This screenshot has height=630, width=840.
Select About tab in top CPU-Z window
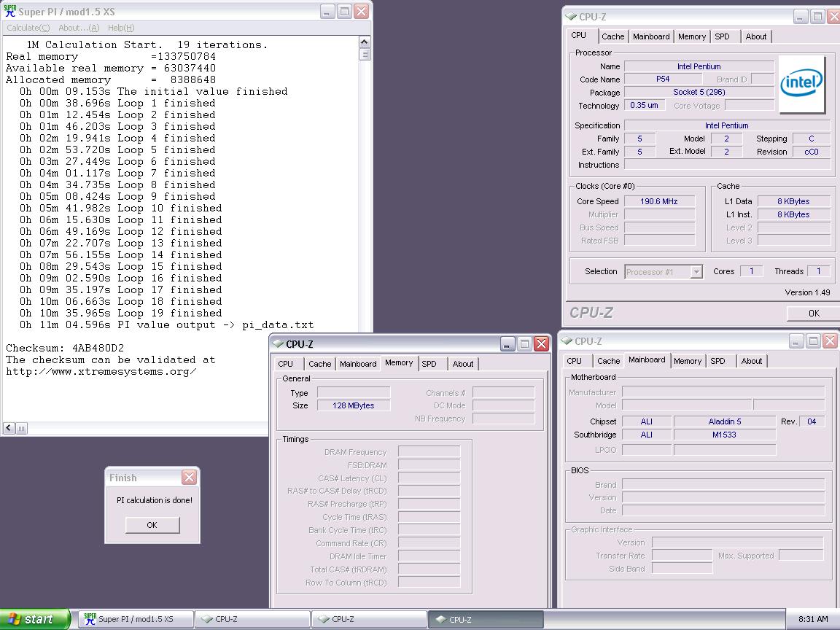[x=756, y=36]
